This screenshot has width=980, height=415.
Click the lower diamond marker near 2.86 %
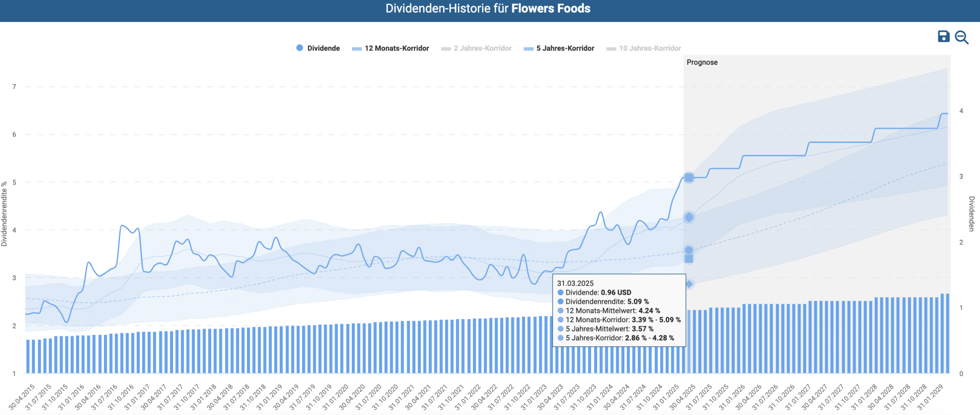(x=689, y=284)
